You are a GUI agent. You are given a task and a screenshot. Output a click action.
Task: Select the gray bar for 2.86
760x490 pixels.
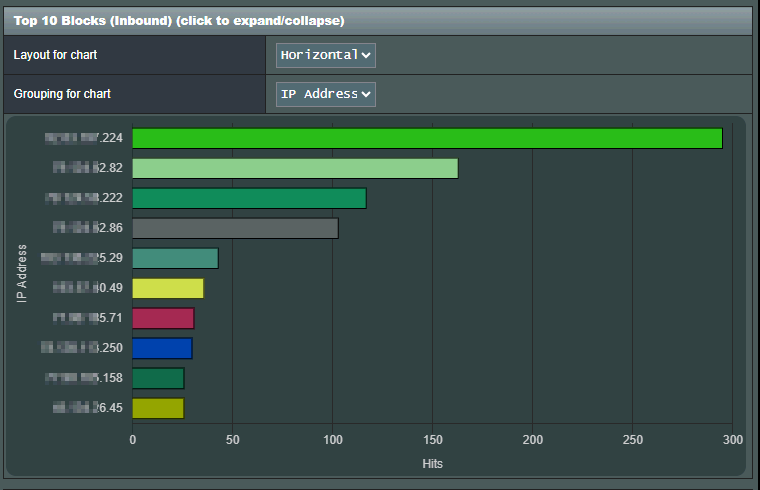click(235, 229)
